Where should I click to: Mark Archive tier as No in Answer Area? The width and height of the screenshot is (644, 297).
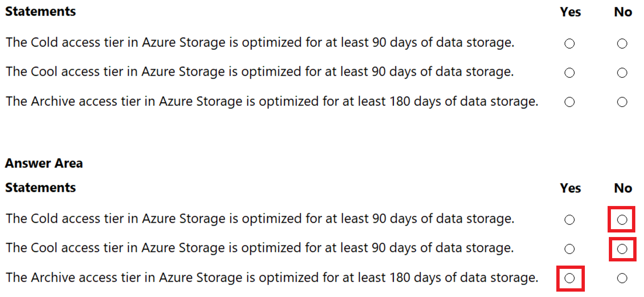pyautogui.click(x=622, y=278)
